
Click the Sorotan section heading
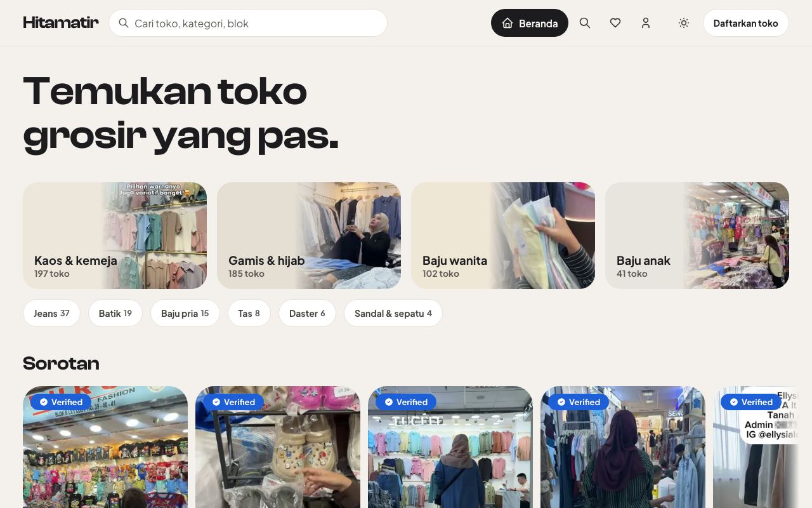pyautogui.click(x=61, y=363)
